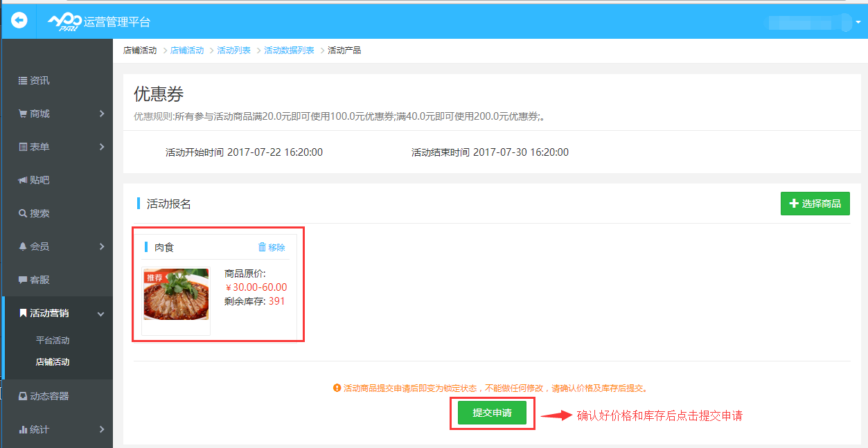Open the 客服 customer service section
This screenshot has width=868, height=448.
click(33, 279)
